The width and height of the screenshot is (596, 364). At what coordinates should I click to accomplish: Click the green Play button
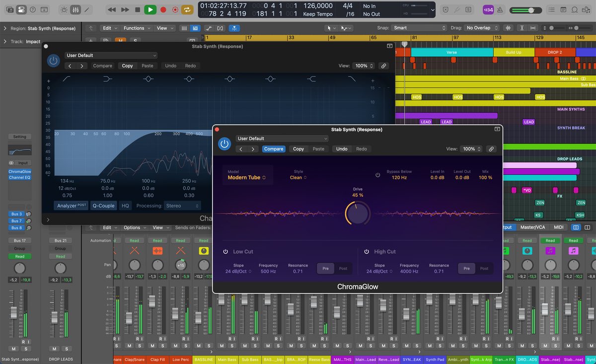tap(150, 9)
